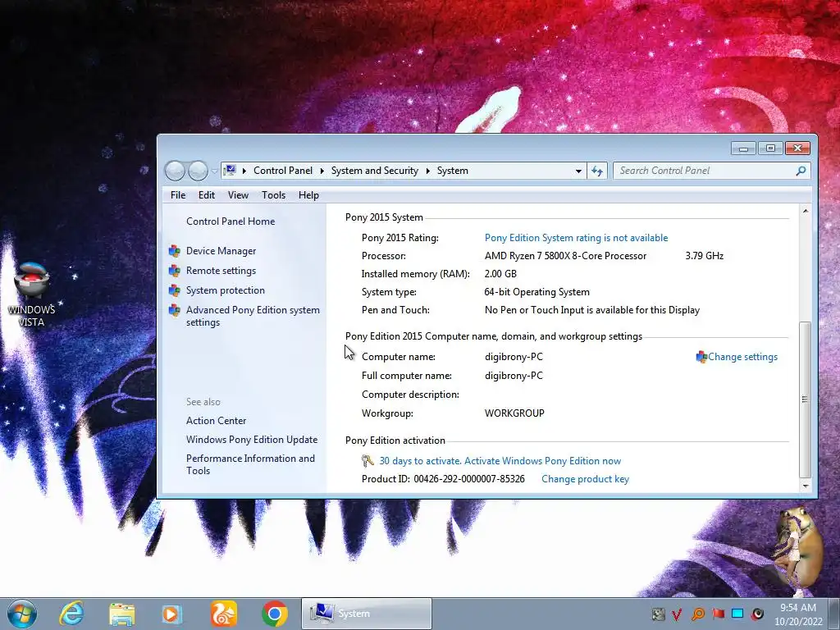Open Windows Explorer folder icon on taskbar
The height and width of the screenshot is (630, 840).
pyautogui.click(x=121, y=614)
